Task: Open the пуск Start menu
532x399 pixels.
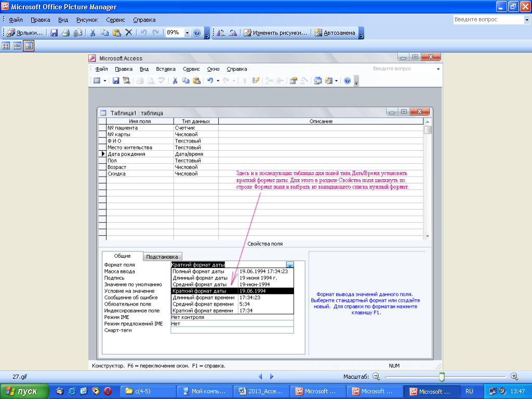Action: pyautogui.click(x=24, y=391)
